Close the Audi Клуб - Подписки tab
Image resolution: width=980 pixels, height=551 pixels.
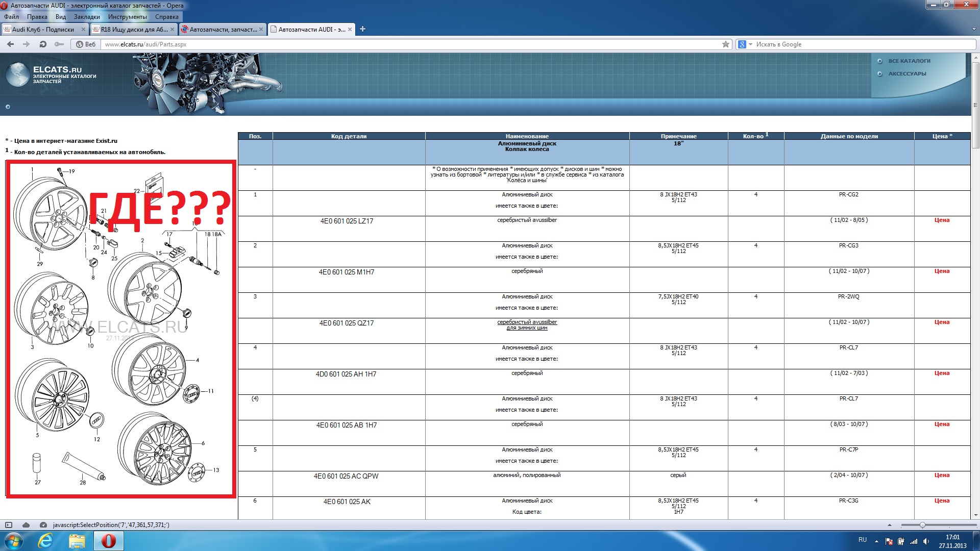[x=83, y=30]
